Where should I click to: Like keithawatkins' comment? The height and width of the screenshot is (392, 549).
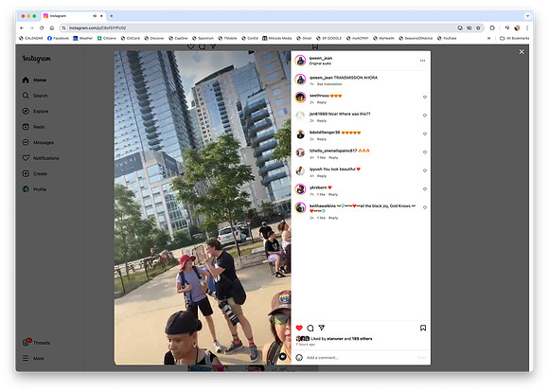pos(425,207)
